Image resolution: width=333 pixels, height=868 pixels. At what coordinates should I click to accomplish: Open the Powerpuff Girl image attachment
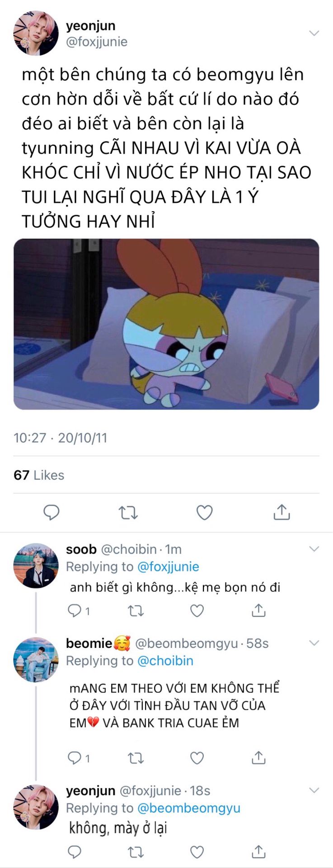coord(166,324)
